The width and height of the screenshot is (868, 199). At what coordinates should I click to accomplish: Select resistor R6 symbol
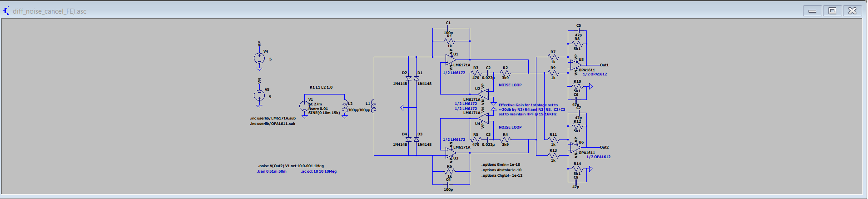[449, 171]
